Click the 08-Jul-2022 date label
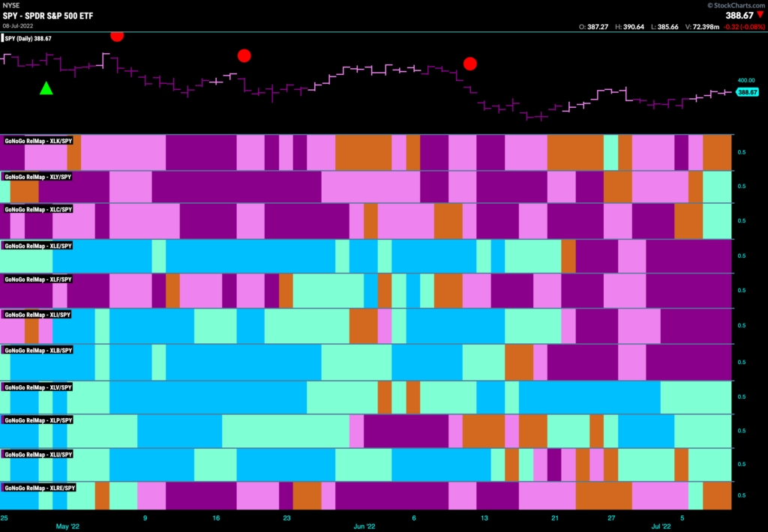 click(x=18, y=25)
